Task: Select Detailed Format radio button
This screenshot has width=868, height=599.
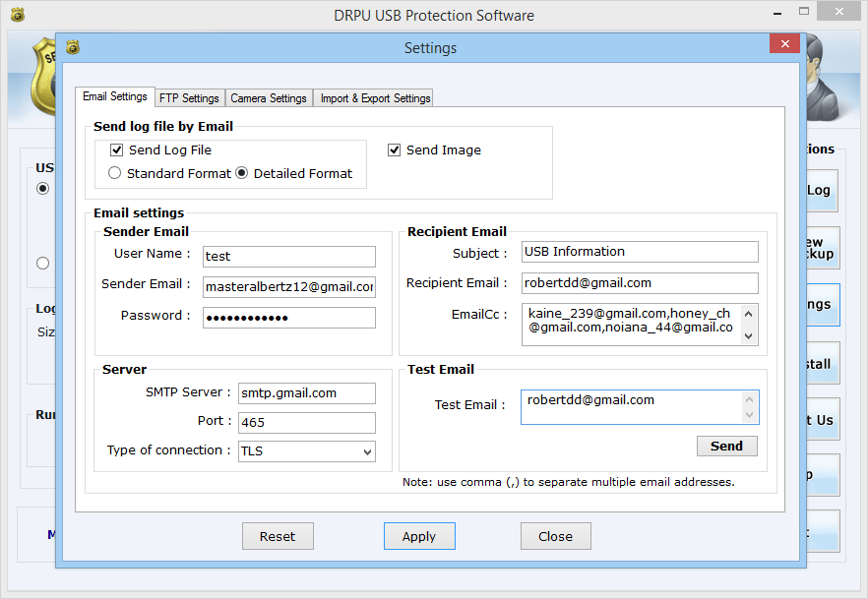Action: tap(241, 173)
